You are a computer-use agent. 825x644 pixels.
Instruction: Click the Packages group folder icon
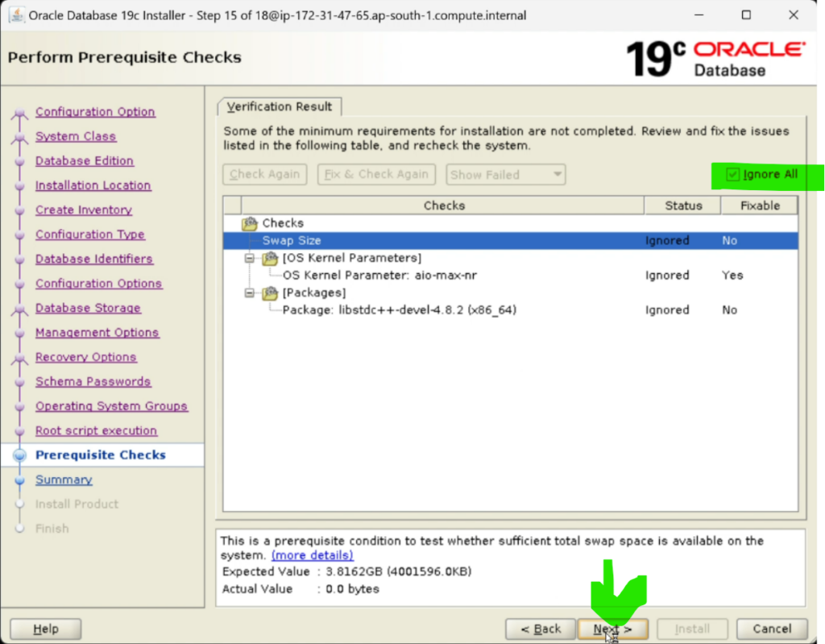pyautogui.click(x=270, y=293)
